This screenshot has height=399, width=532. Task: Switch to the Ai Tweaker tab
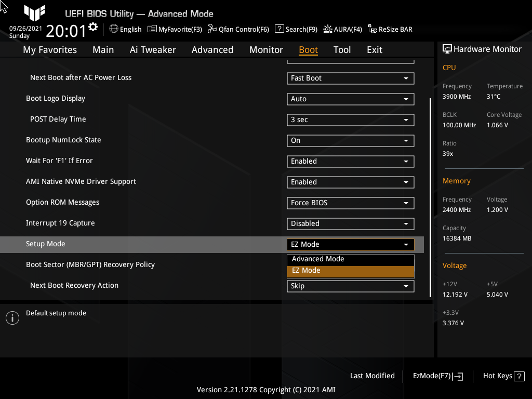(153, 49)
